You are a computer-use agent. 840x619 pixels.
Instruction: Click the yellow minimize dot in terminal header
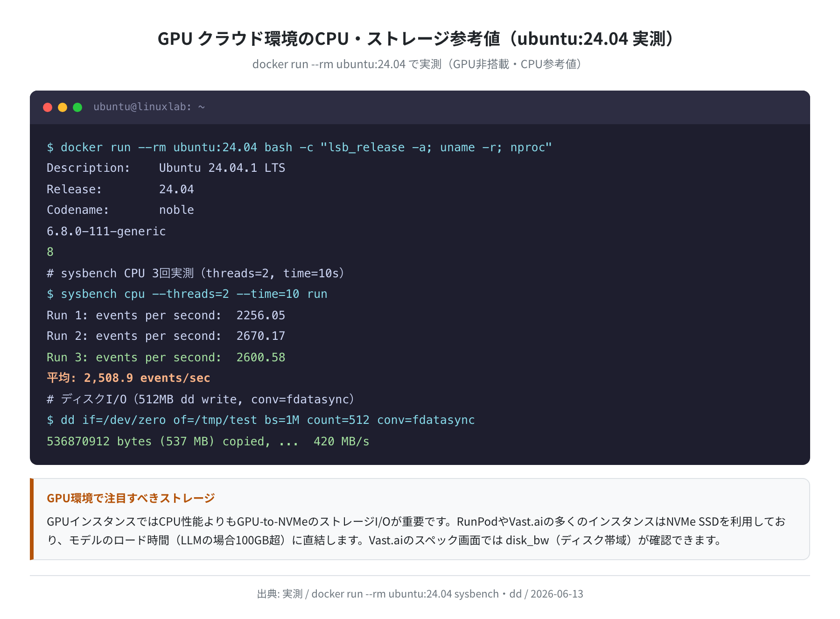(x=63, y=107)
